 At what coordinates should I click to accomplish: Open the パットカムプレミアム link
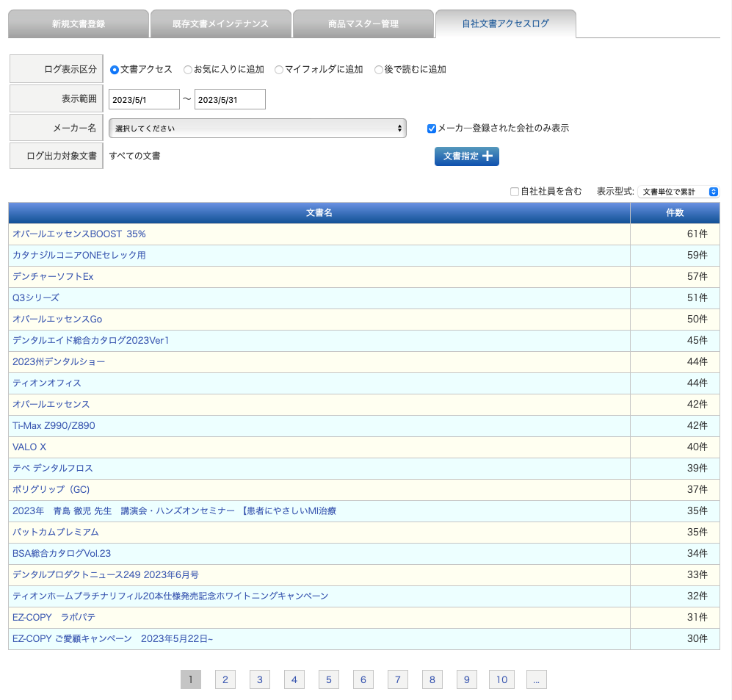(56, 533)
